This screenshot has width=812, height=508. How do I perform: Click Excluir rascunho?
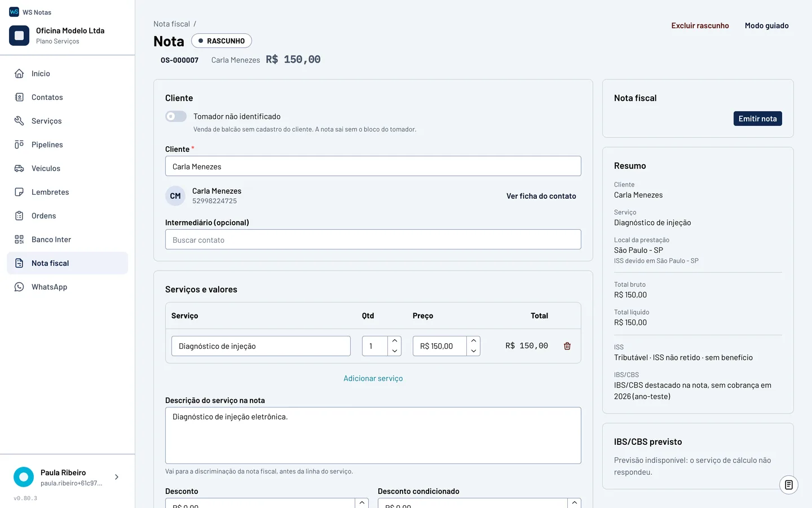click(700, 25)
